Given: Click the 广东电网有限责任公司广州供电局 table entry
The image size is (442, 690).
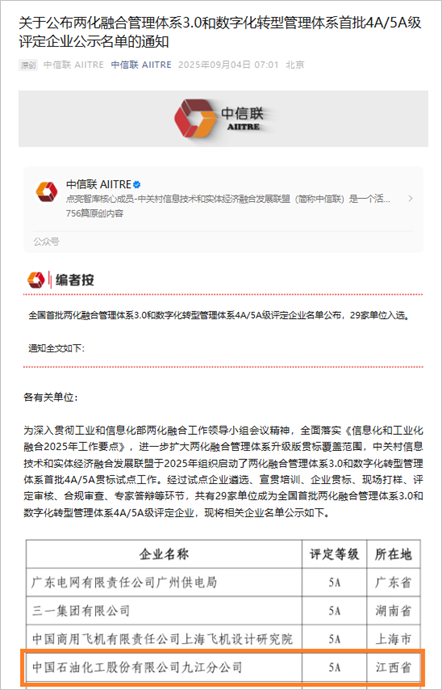Looking at the screenshot, I should (125, 582).
